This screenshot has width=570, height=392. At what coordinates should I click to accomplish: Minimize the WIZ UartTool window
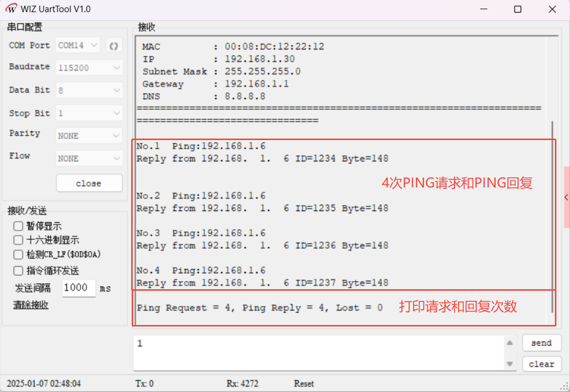[x=484, y=9]
